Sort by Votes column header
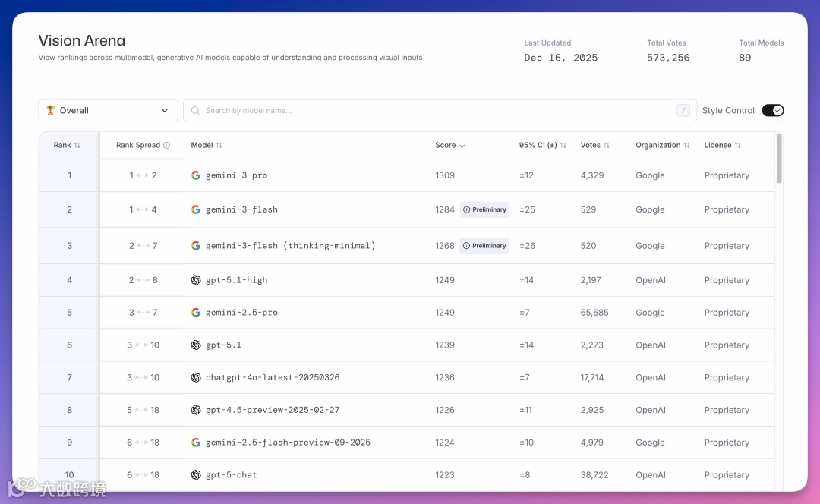 point(595,145)
